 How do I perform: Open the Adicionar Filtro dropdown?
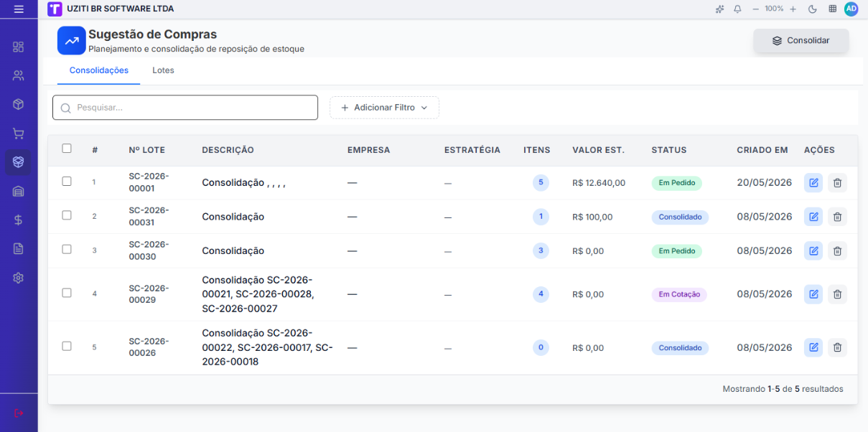(x=384, y=108)
